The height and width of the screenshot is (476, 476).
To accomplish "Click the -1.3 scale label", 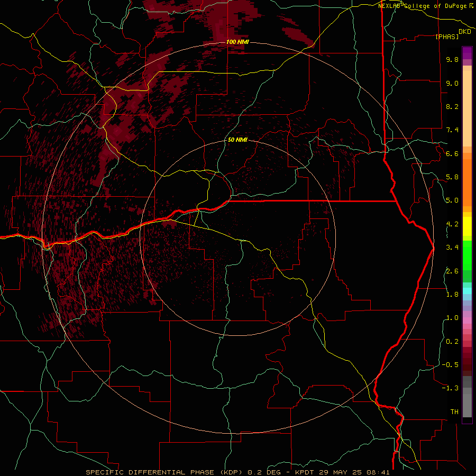I will (450, 388).
